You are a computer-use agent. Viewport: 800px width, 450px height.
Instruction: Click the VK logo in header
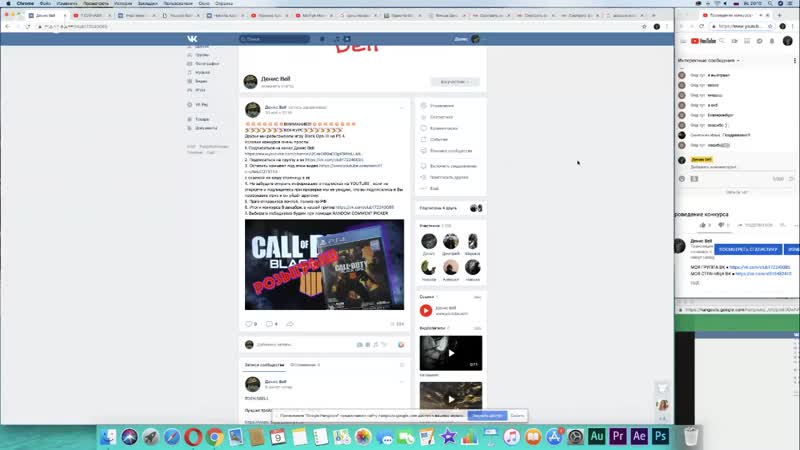click(192, 39)
